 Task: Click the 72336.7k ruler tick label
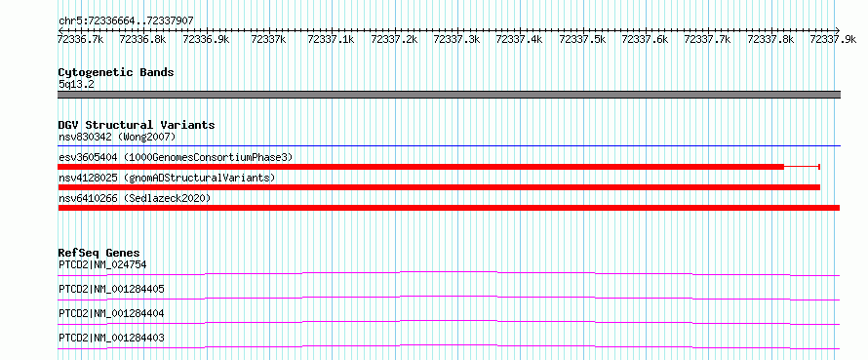pyautogui.click(x=80, y=39)
